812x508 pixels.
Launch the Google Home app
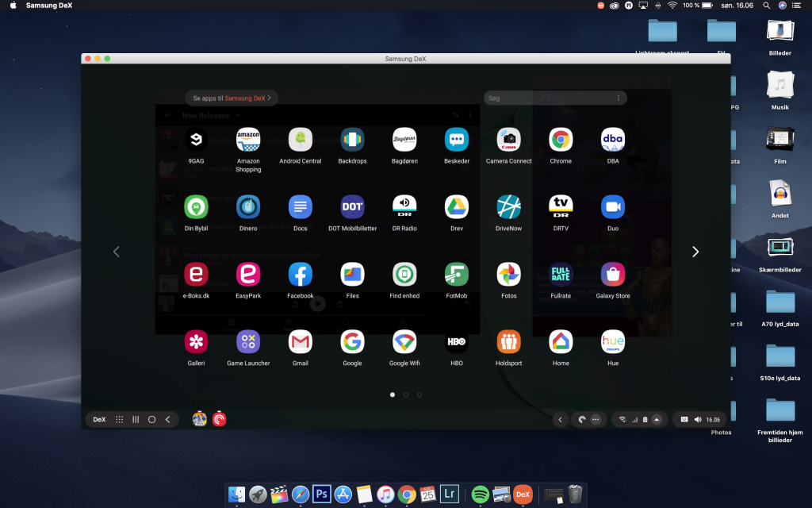[x=561, y=341]
